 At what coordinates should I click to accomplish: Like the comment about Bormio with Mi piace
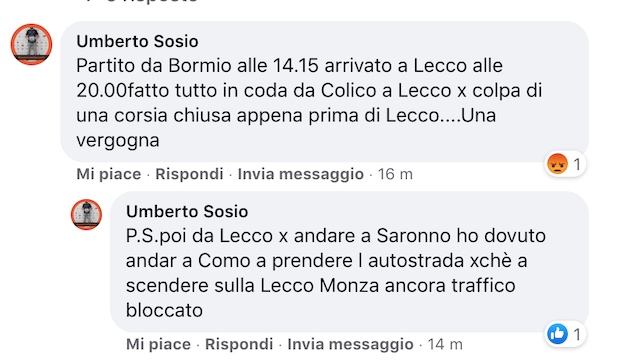click(x=109, y=174)
